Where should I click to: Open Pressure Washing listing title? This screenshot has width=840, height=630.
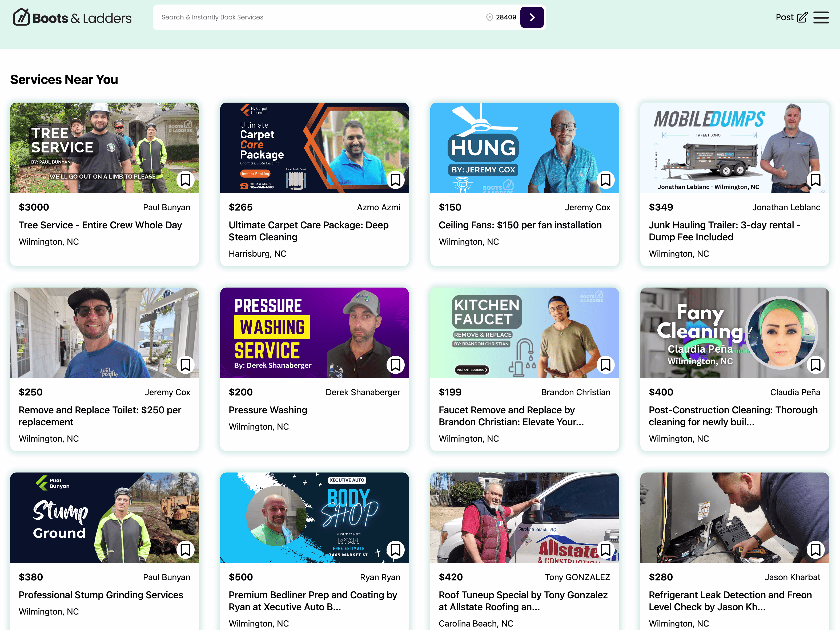click(268, 410)
